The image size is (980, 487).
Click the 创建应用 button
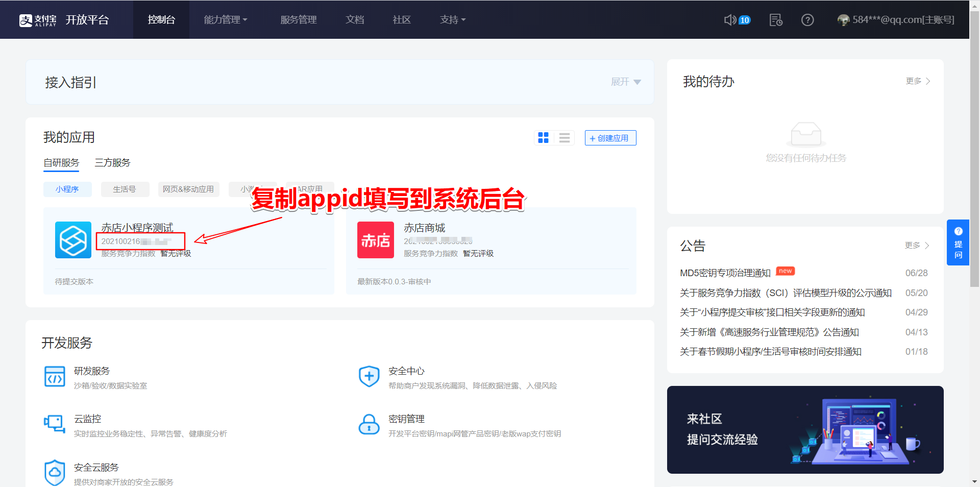click(610, 138)
